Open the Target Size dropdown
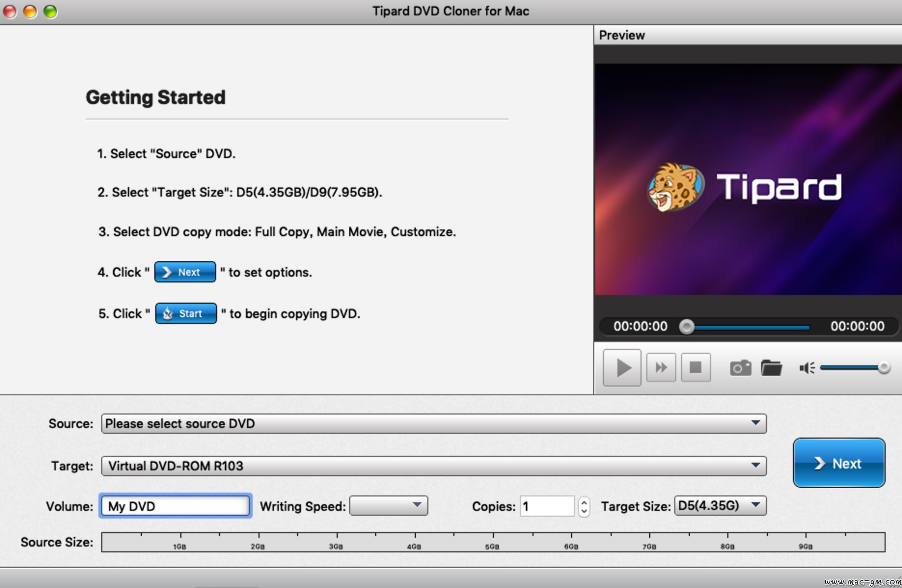902x588 pixels. [720, 506]
